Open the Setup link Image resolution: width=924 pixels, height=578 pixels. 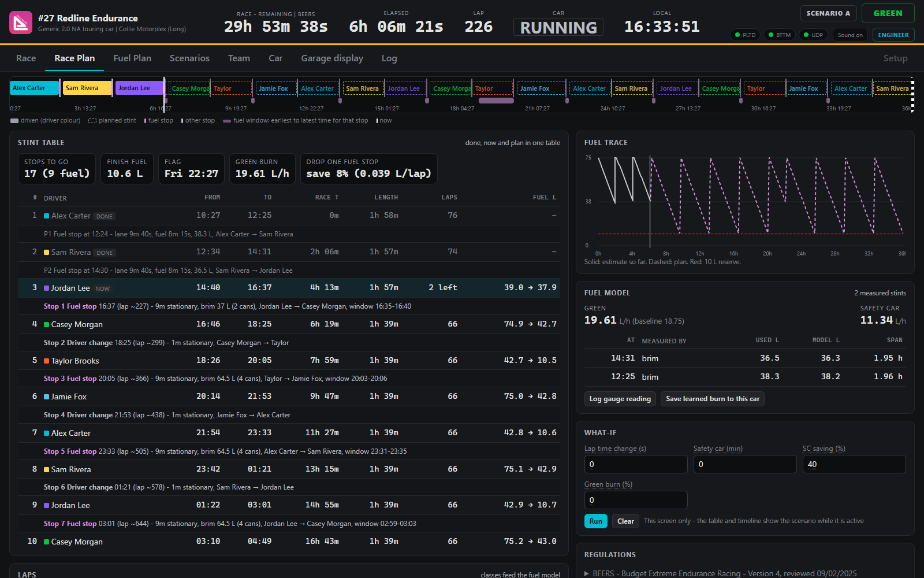click(x=895, y=58)
